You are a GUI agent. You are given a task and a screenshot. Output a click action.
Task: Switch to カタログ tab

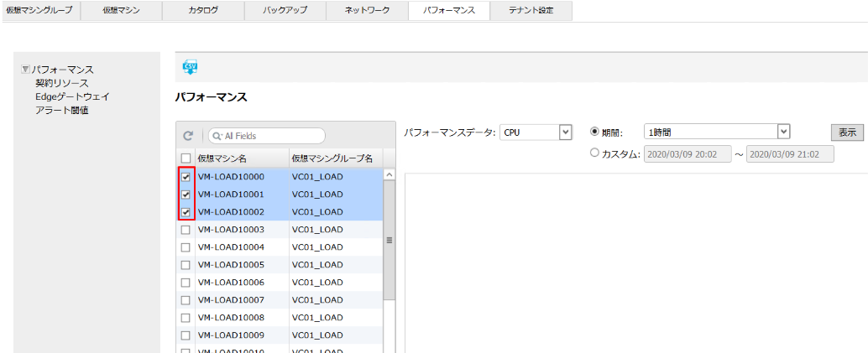(x=203, y=11)
